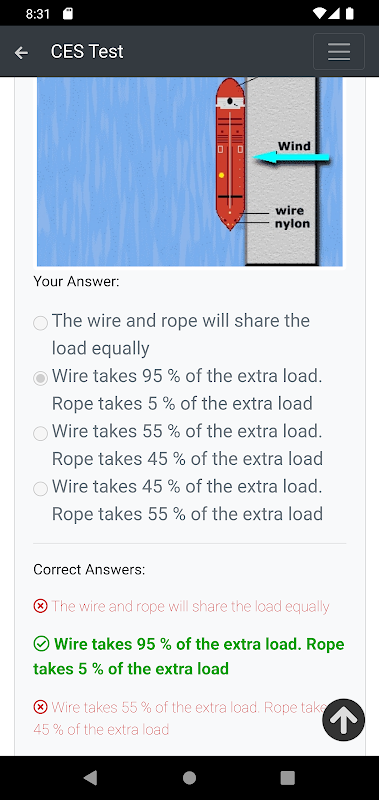
Task: Tap the scroll-to-top arrow button
Action: pyautogui.click(x=343, y=719)
